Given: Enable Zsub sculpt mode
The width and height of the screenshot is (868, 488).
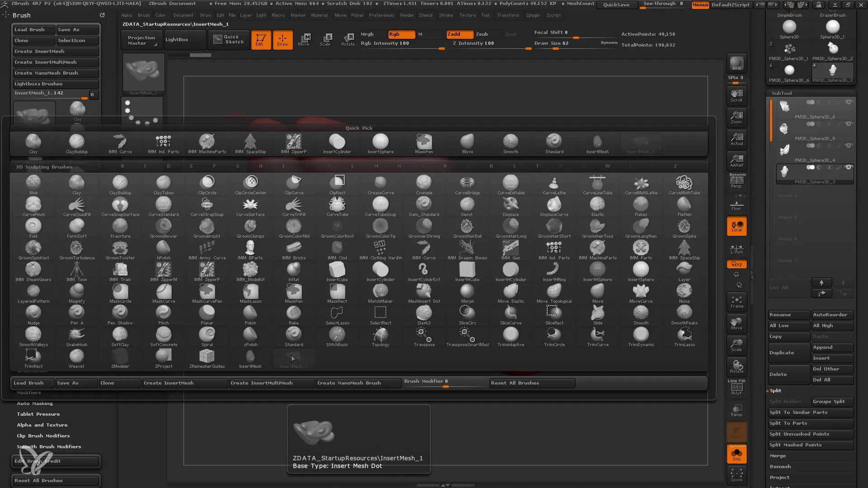Looking at the screenshot, I should 487,34.
